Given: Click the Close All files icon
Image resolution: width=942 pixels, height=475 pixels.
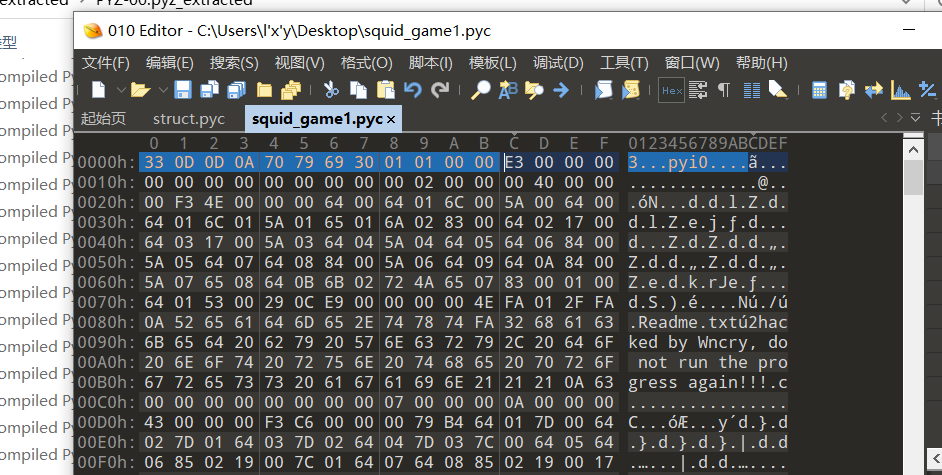Looking at the screenshot, I should click(x=291, y=90).
